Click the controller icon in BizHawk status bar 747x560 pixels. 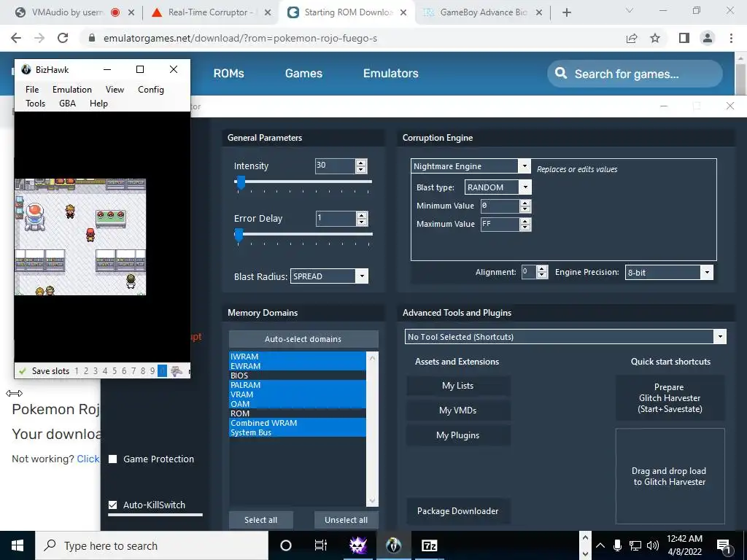[x=177, y=371]
